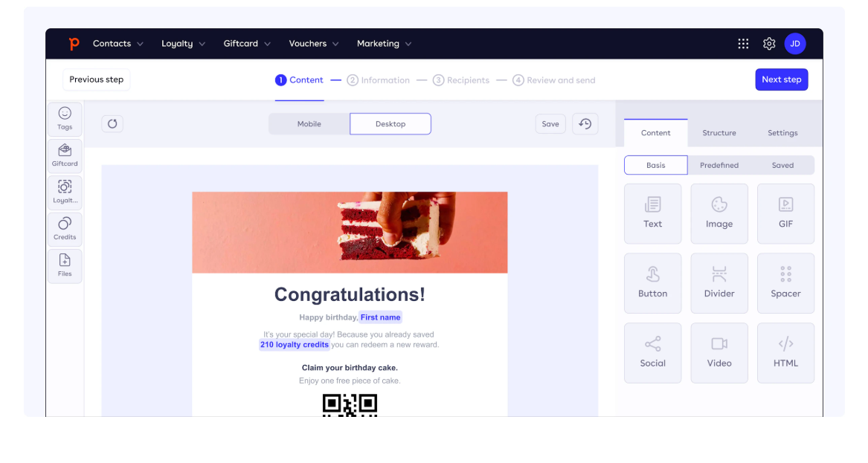Open the apps grid icon
Image resolution: width=868 pixels, height=463 pixels.
pos(743,44)
